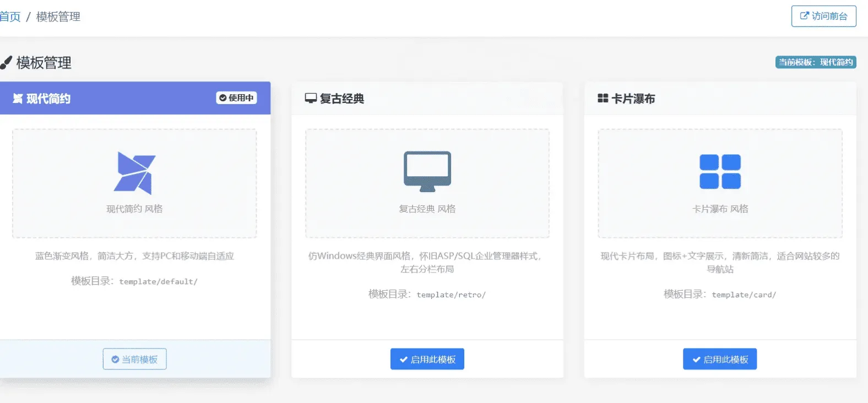
Task: Click the 使用中 status badge
Action: pyautogui.click(x=236, y=98)
